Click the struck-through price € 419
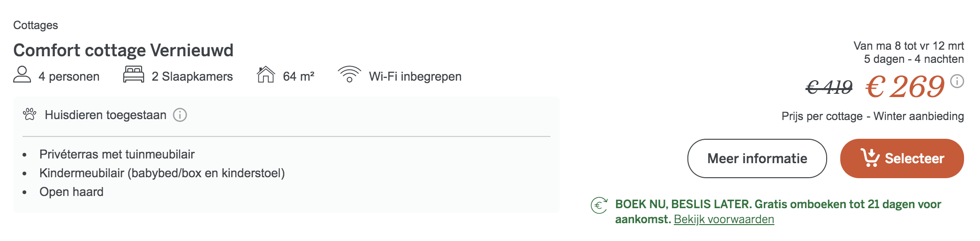 pyautogui.click(x=829, y=87)
